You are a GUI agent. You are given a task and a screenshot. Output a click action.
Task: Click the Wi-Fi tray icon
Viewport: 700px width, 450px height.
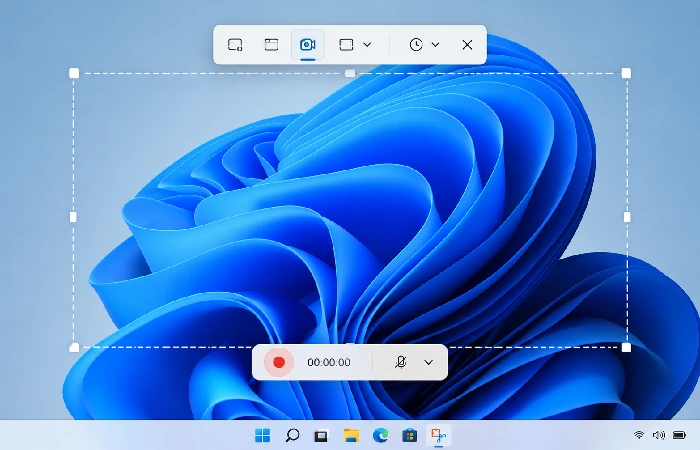[x=639, y=434]
